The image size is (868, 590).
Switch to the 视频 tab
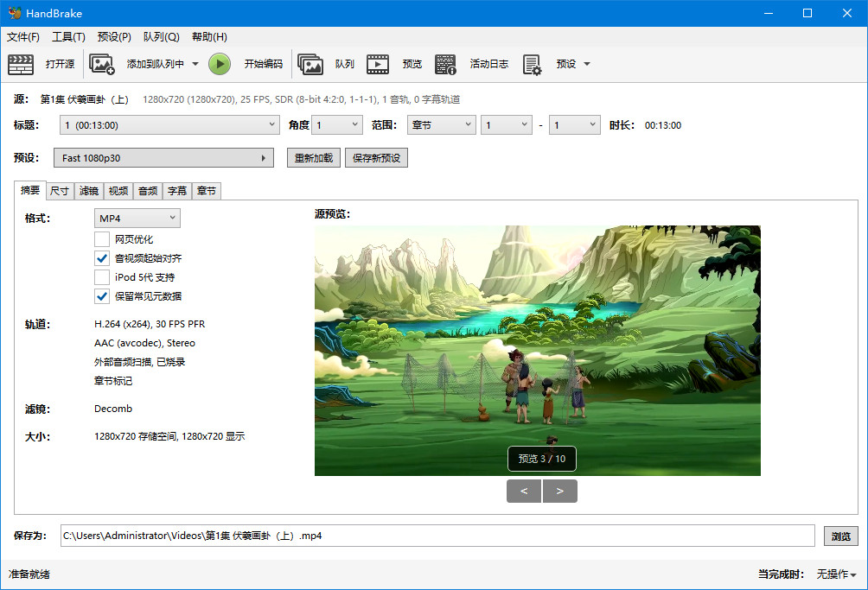(x=118, y=191)
